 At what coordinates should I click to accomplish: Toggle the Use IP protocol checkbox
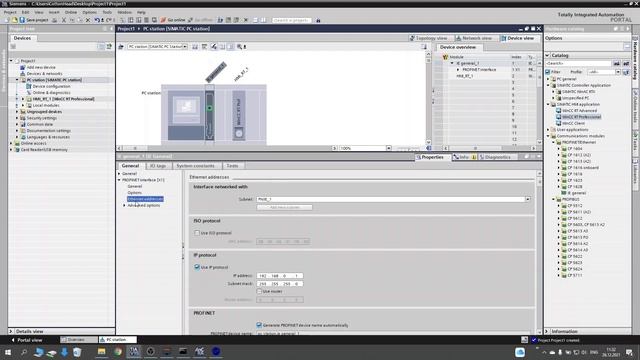[197, 267]
